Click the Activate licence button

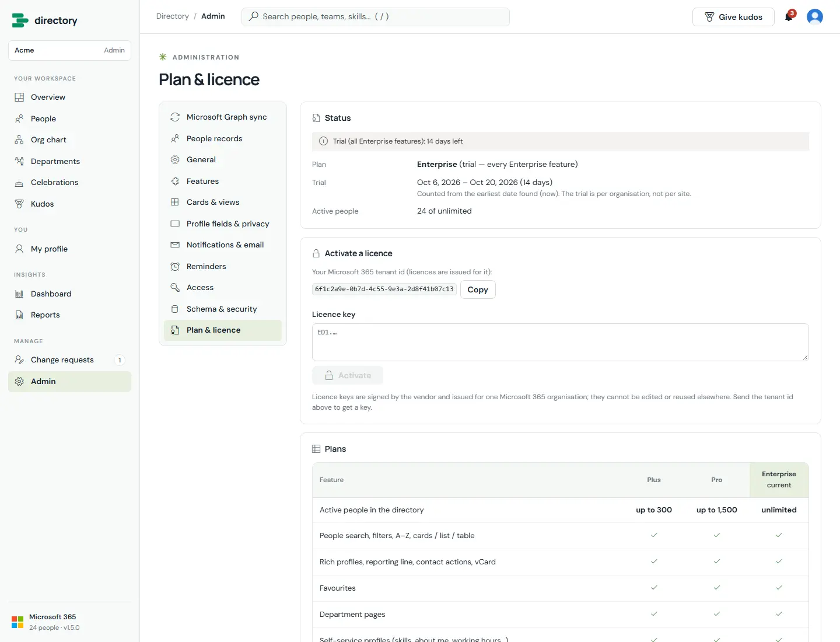point(348,375)
